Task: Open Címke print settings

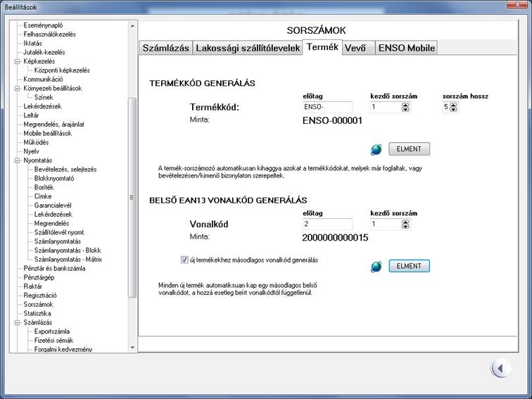Action: point(43,196)
